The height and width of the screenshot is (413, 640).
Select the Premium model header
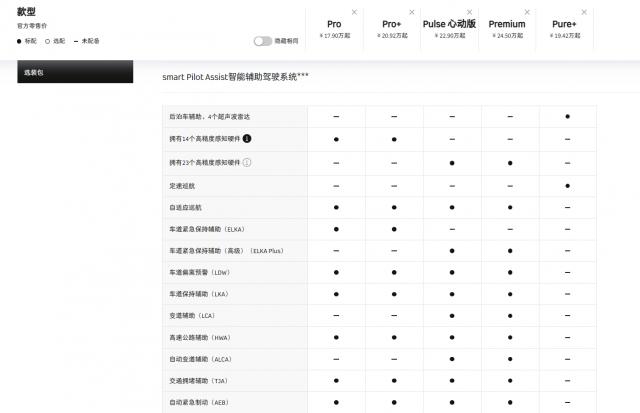pos(507,24)
